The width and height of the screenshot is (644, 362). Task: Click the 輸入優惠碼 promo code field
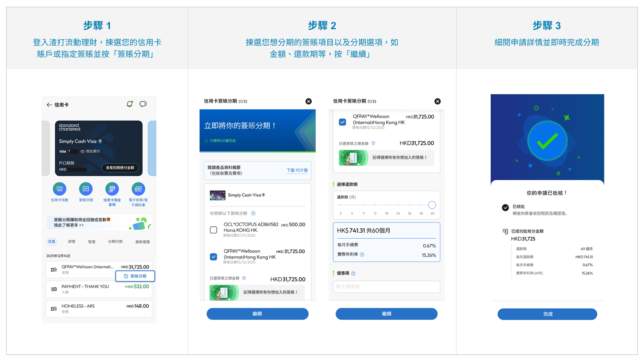pos(386,287)
